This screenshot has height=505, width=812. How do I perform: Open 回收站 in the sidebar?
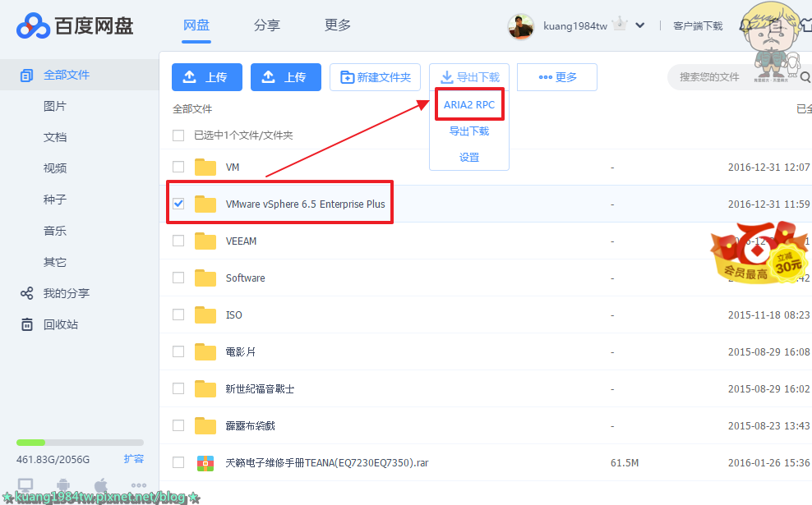pyautogui.click(x=61, y=324)
